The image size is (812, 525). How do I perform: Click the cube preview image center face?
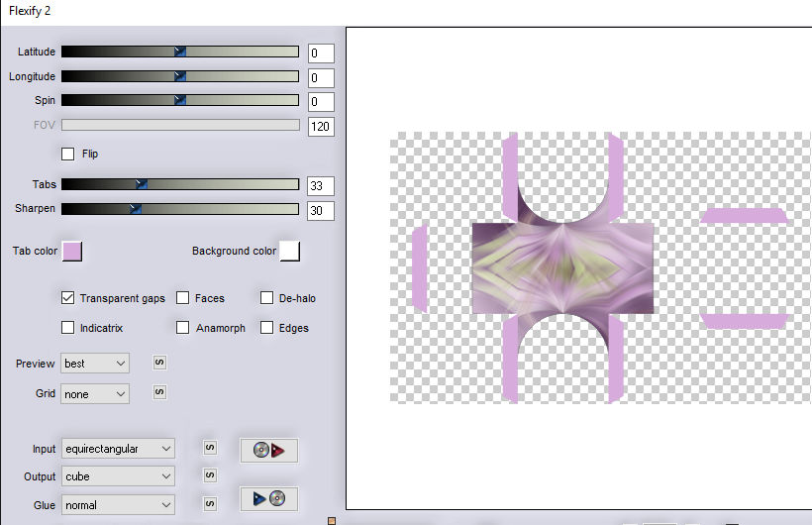[x=562, y=267]
